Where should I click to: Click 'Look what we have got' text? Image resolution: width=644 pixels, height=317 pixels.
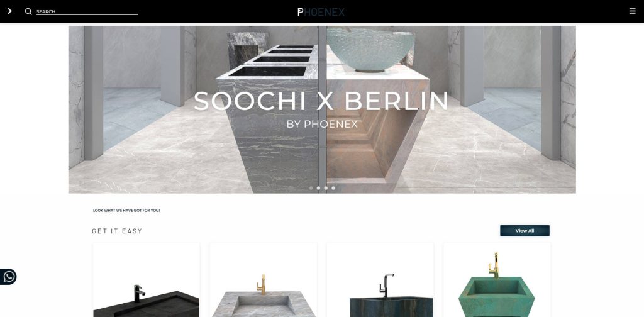pos(126,211)
